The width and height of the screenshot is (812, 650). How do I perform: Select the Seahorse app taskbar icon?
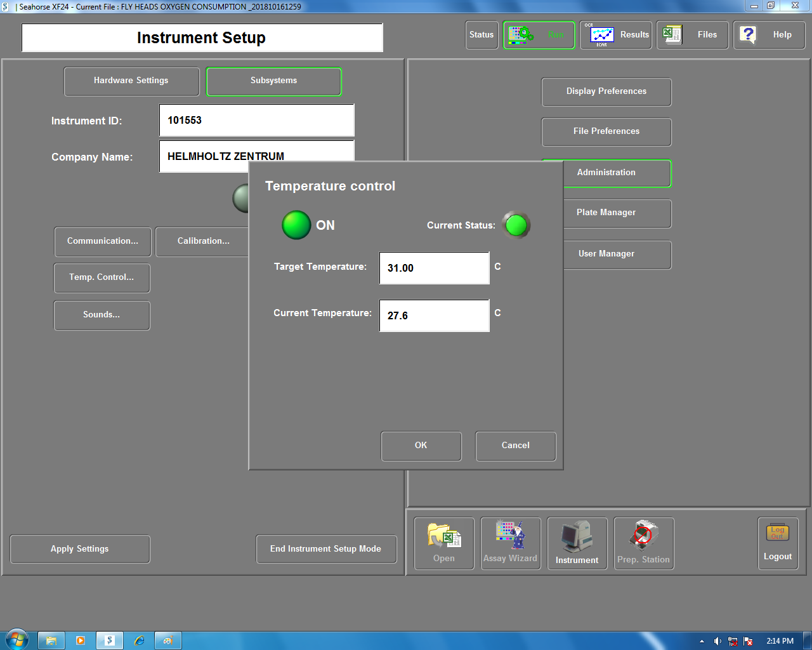click(x=110, y=640)
